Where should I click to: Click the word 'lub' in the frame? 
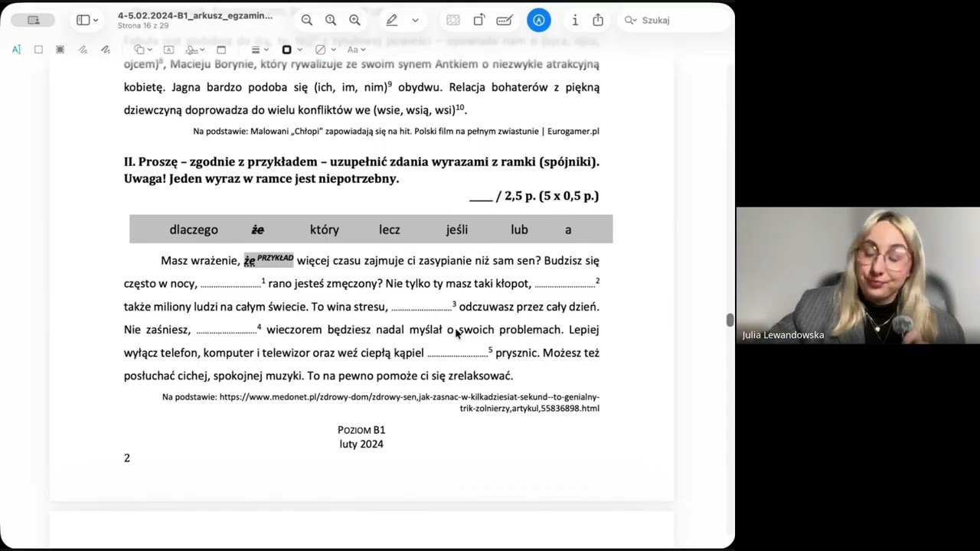coord(519,230)
